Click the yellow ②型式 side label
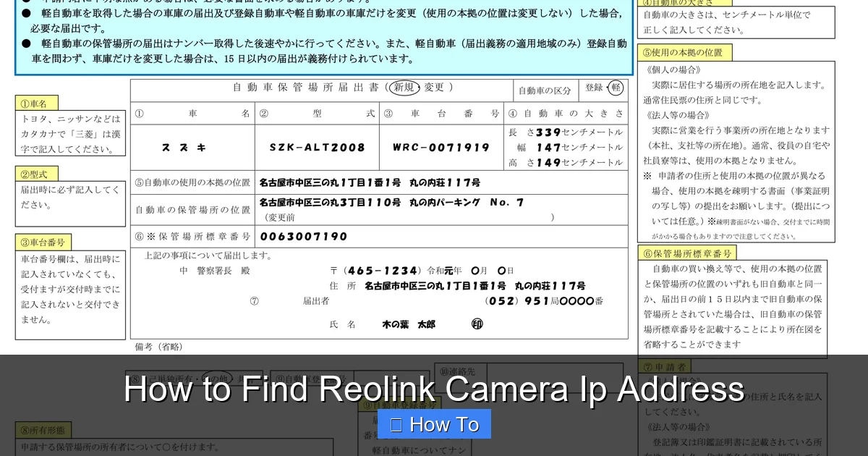The height and width of the screenshot is (456, 868). 36,174
